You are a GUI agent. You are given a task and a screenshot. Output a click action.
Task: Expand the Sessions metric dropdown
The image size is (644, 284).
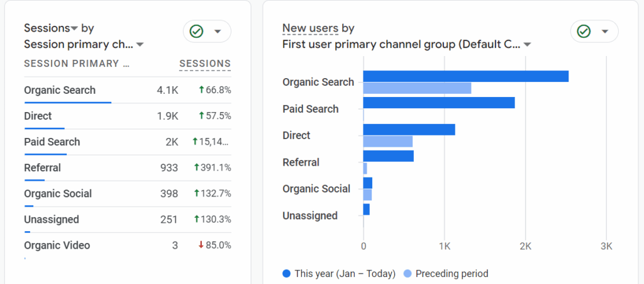[74, 28]
